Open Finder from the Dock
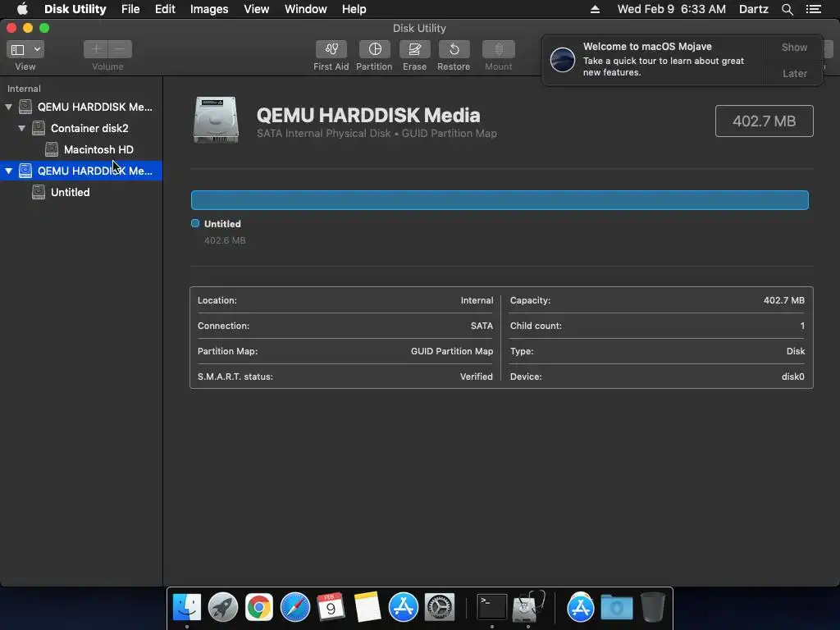 click(186, 608)
